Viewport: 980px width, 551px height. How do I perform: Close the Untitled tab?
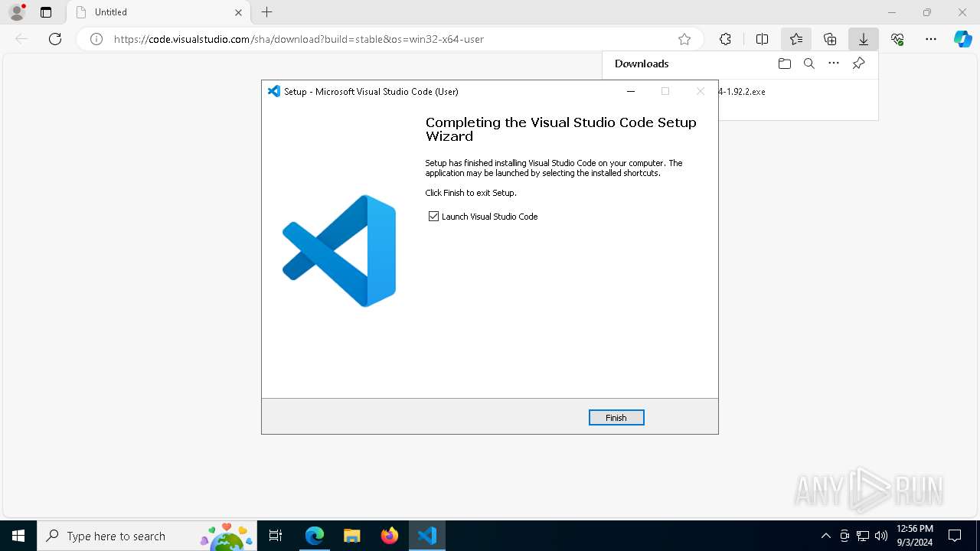point(238,12)
